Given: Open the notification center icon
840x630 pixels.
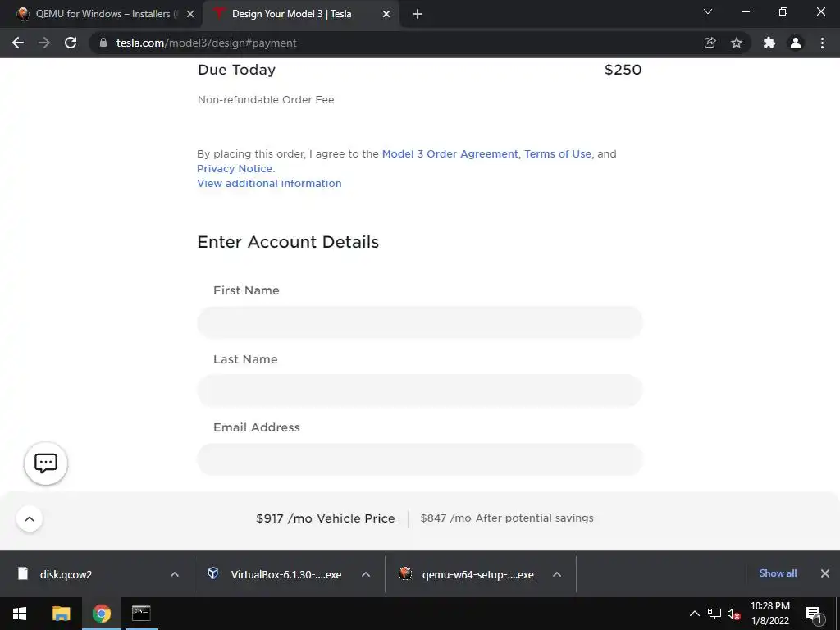Looking at the screenshot, I should tap(813, 614).
